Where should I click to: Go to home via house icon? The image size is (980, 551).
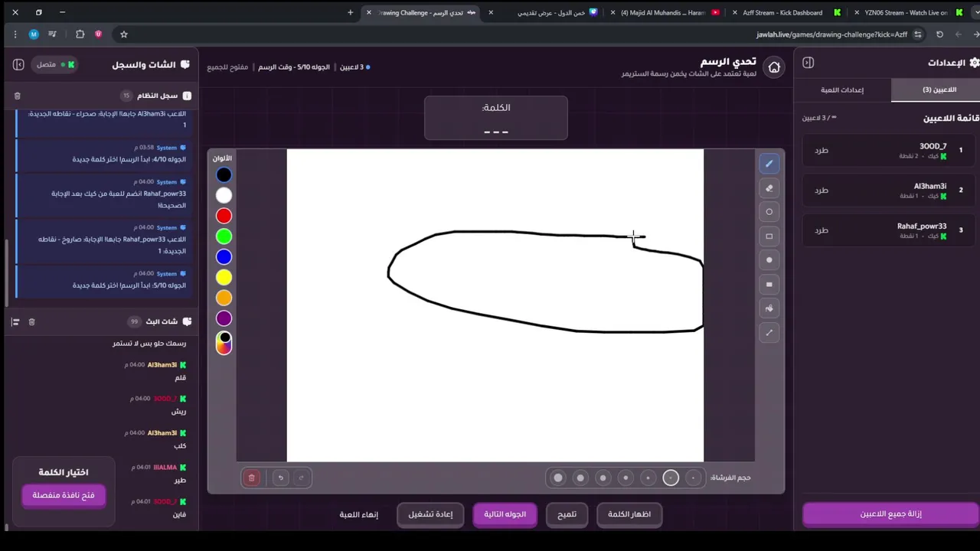[x=774, y=67]
